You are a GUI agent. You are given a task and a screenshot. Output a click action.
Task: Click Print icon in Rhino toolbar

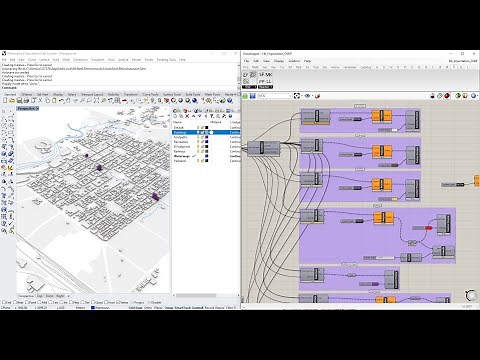tap(26, 100)
